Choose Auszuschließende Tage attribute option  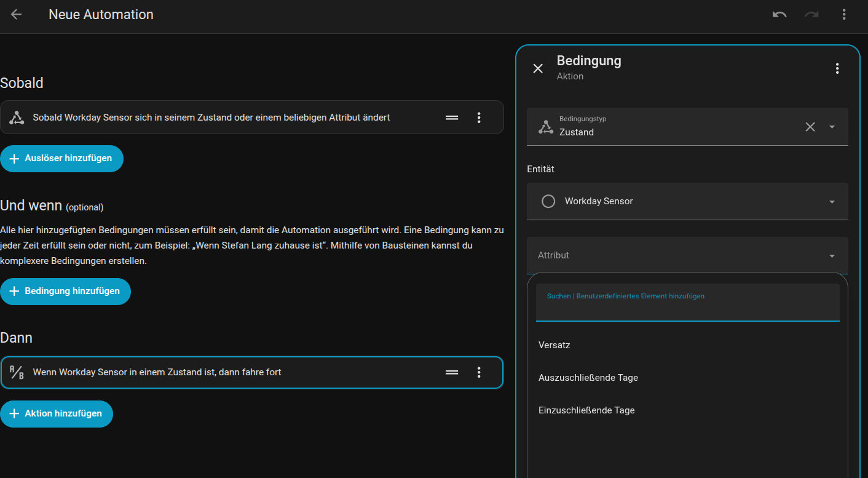point(588,378)
